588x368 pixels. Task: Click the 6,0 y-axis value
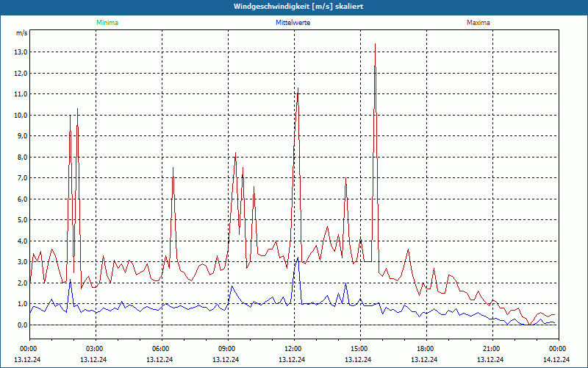click(22, 199)
